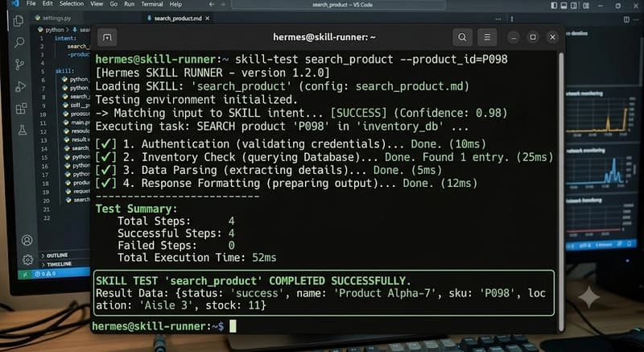
Task: Click the python breadcrumb in the editor
Action: point(55,30)
